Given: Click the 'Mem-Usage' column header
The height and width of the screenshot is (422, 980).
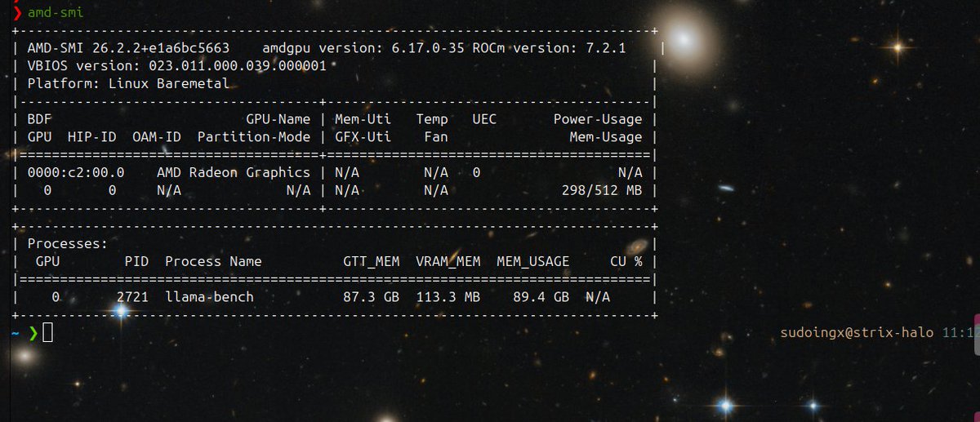Looking at the screenshot, I should click(x=606, y=137).
